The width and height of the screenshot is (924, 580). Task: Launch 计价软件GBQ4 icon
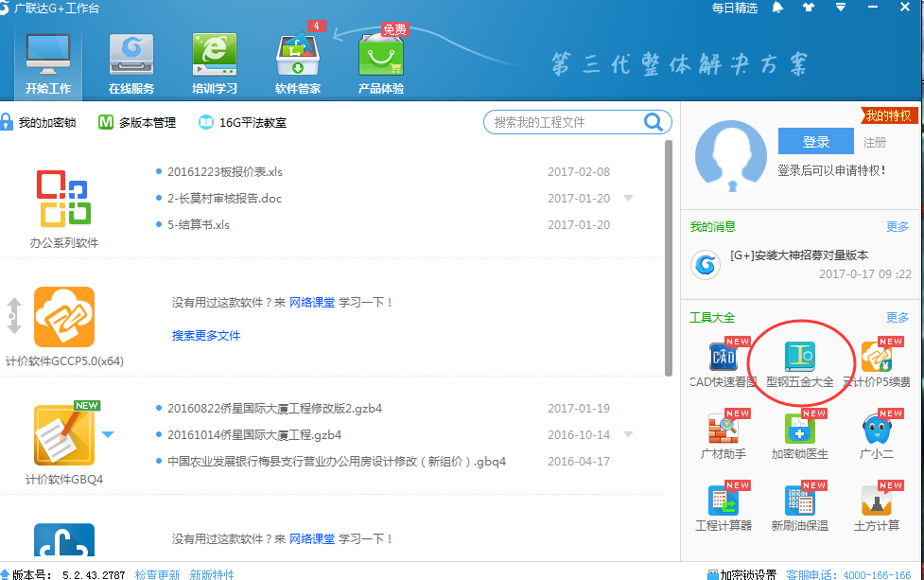pyautogui.click(x=64, y=435)
